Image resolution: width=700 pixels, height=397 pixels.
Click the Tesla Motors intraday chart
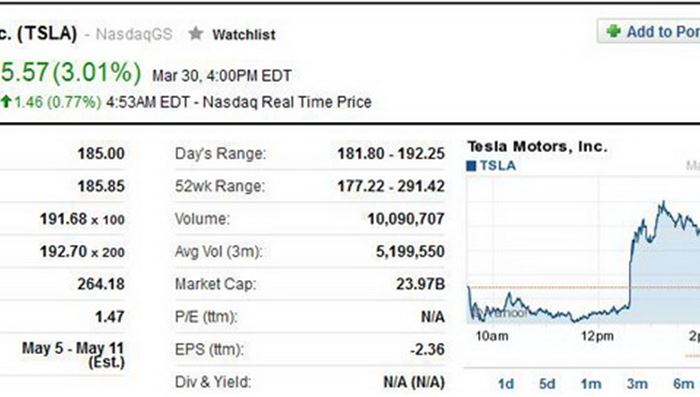(x=583, y=250)
